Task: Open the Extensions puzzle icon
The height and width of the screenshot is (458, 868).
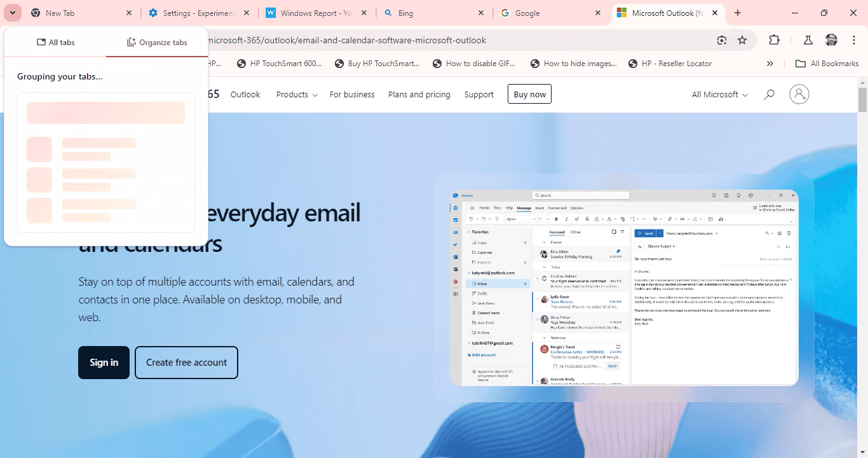Action: 774,40
